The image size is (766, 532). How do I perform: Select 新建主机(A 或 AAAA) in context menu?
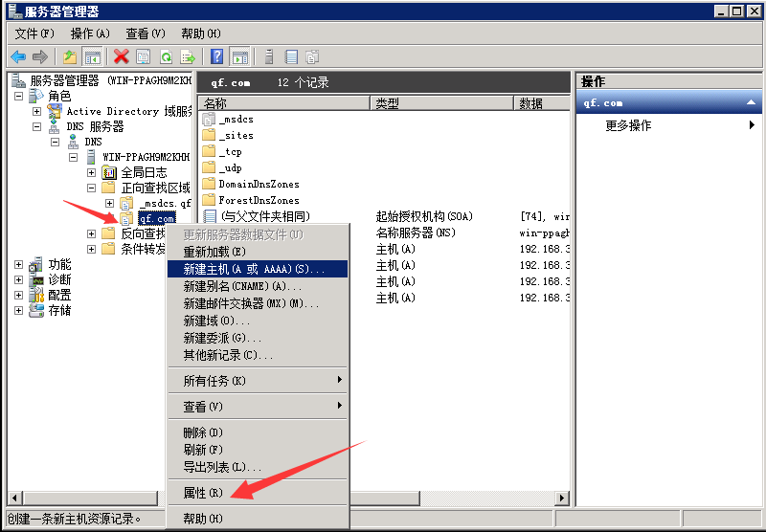click(x=258, y=269)
